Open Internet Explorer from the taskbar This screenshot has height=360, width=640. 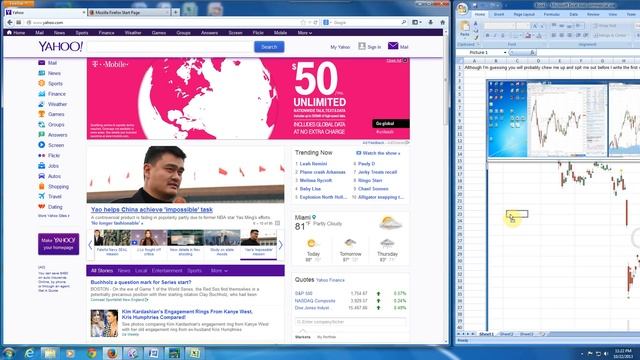pyautogui.click(x=29, y=353)
